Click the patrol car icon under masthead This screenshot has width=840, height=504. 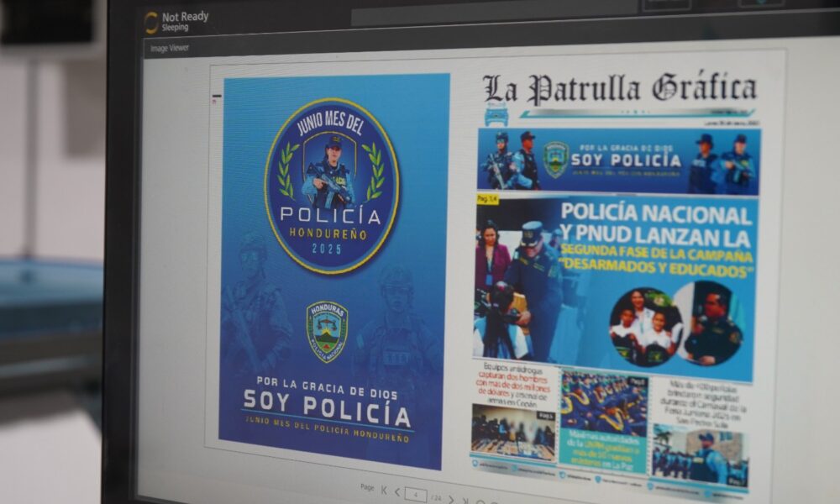tap(496, 114)
